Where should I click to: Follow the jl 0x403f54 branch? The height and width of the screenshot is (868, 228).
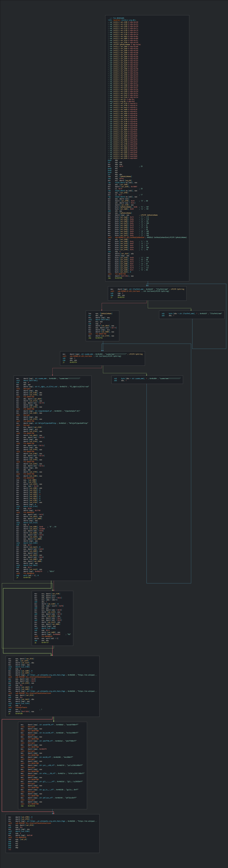pyautogui.click(x=70, y=362)
